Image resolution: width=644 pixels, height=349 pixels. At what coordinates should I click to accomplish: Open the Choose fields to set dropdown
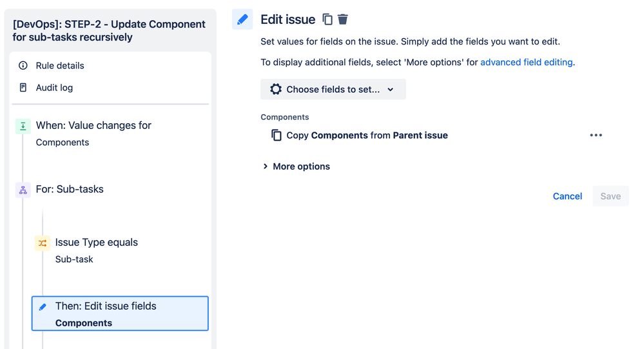pos(333,89)
